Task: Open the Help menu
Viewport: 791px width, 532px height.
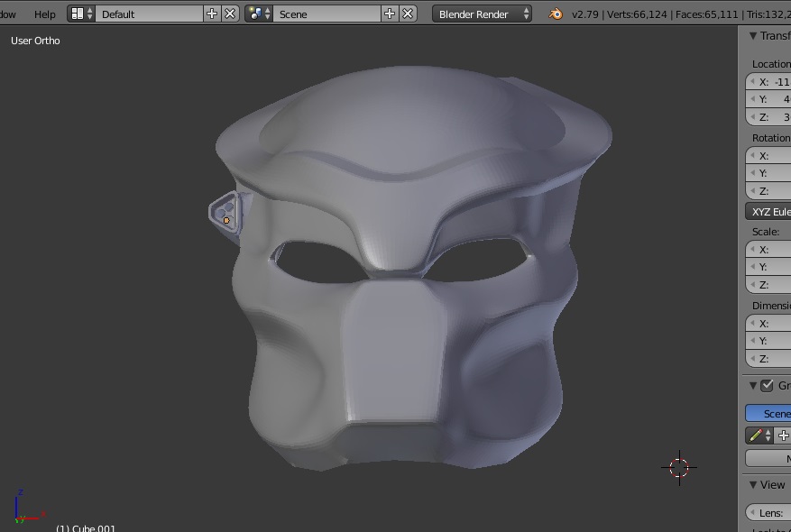Action: [44, 14]
